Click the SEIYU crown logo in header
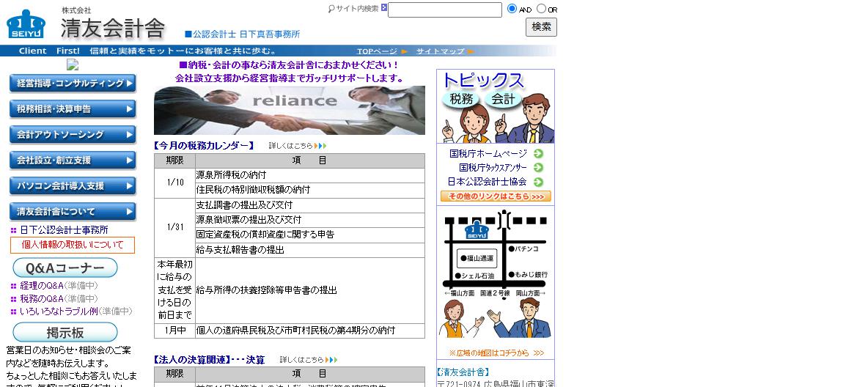Viewport: 868px width, 387px height. tap(26, 23)
